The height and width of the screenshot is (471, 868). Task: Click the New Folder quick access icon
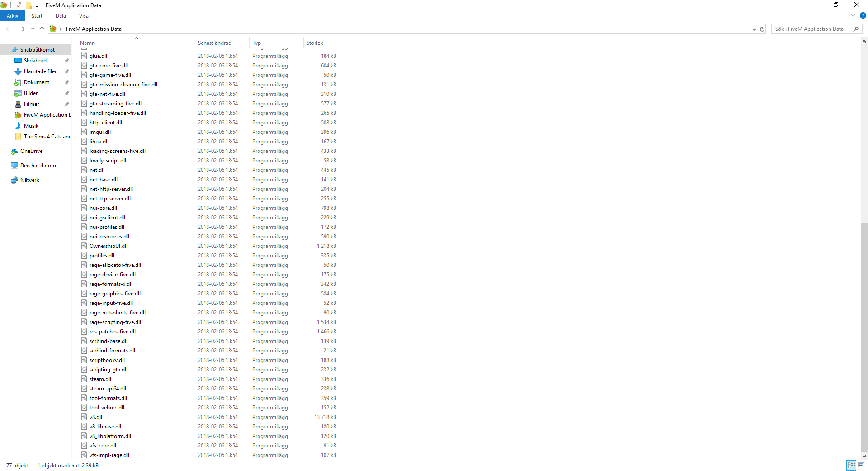click(x=28, y=5)
